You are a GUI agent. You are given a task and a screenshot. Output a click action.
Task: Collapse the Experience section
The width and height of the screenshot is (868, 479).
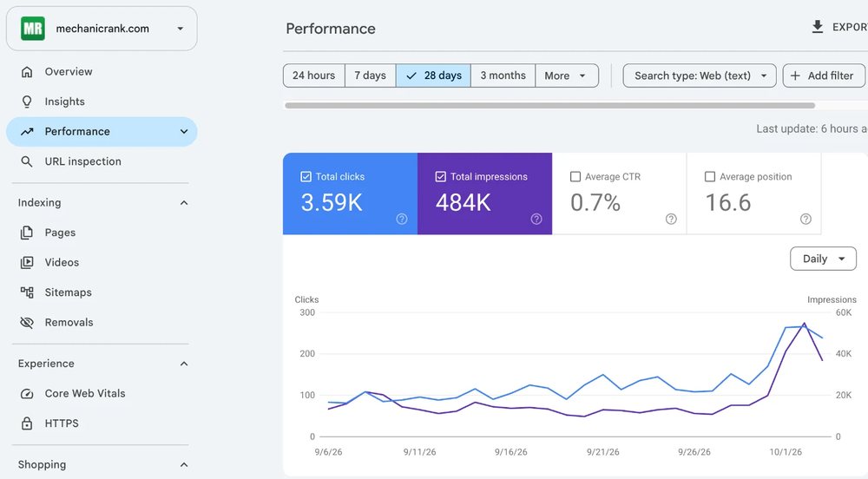click(x=184, y=364)
